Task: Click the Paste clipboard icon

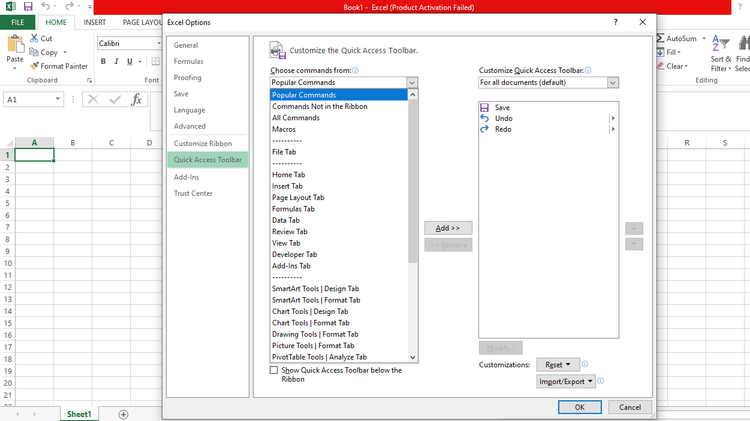Action: 15,44
